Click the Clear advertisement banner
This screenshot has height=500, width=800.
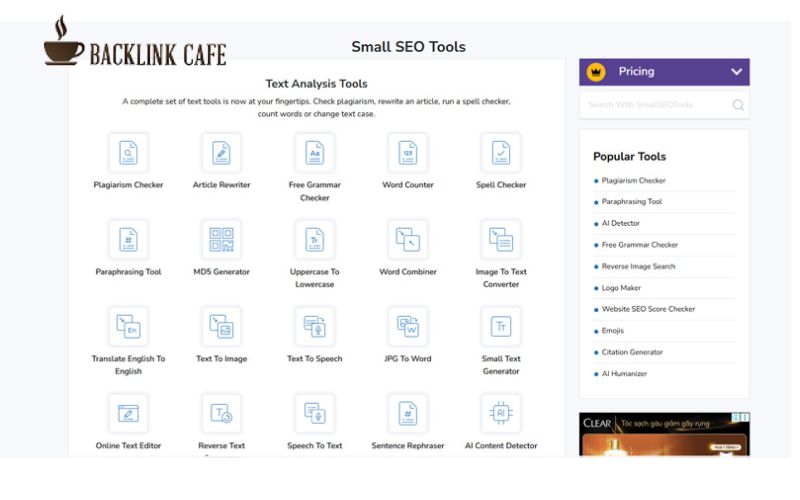(664, 434)
